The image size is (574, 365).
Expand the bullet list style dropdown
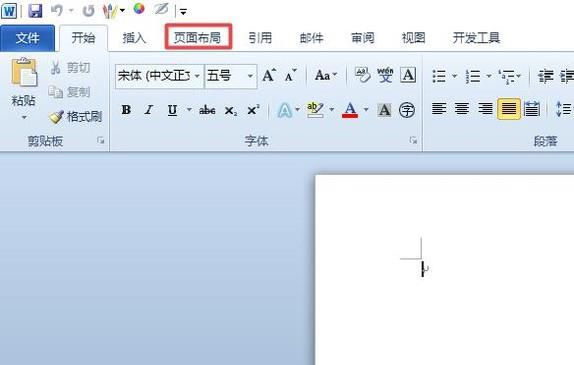point(454,76)
